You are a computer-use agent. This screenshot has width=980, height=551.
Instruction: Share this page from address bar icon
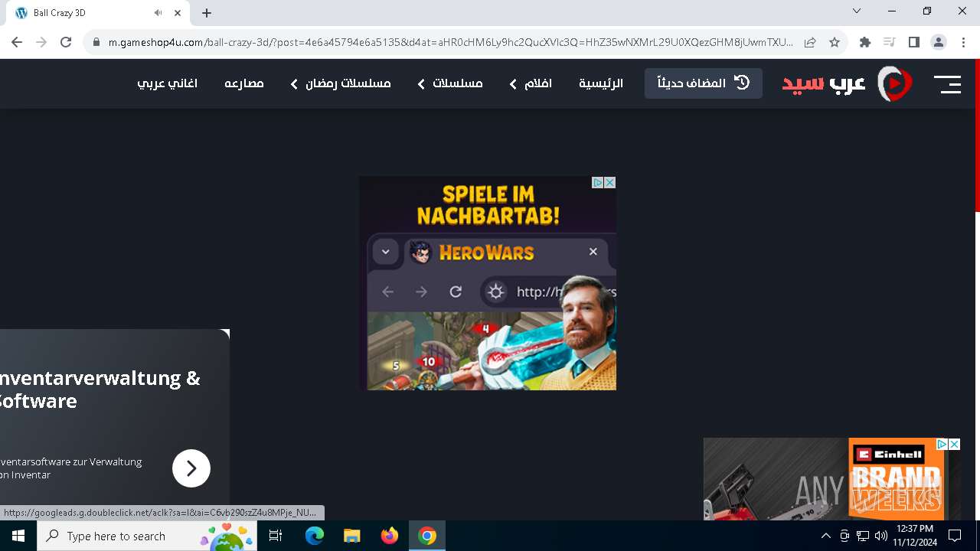[x=810, y=42]
